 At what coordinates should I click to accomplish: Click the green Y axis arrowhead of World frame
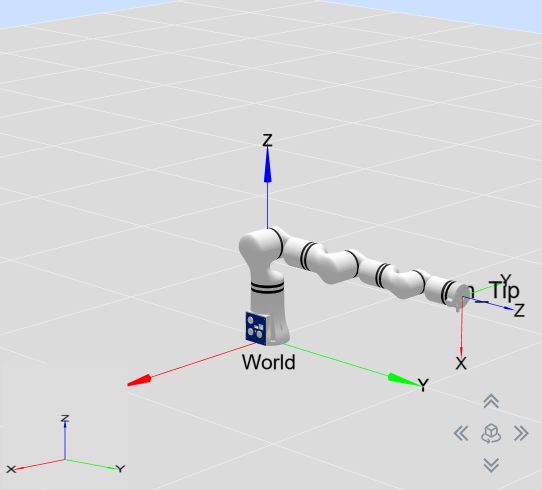(404, 379)
